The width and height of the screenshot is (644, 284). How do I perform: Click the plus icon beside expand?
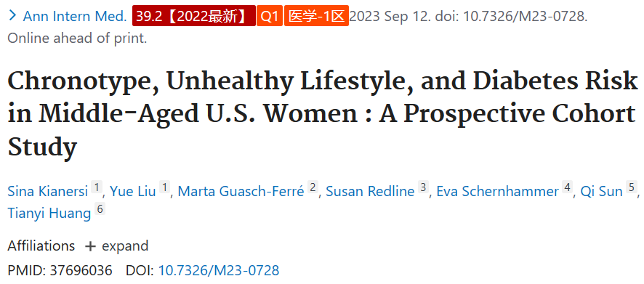90,247
